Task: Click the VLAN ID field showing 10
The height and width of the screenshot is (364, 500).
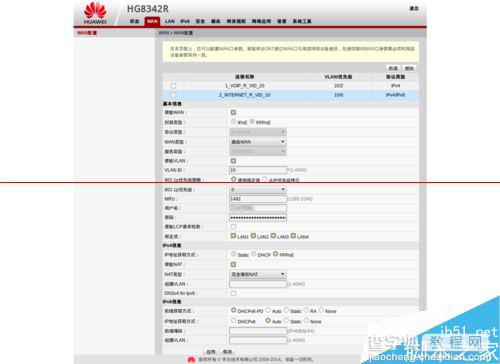Action: click(258, 170)
